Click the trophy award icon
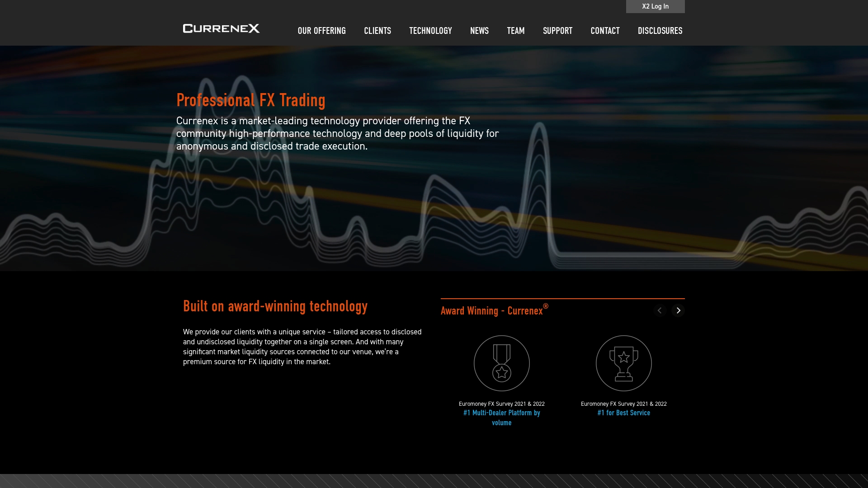 tap(624, 363)
